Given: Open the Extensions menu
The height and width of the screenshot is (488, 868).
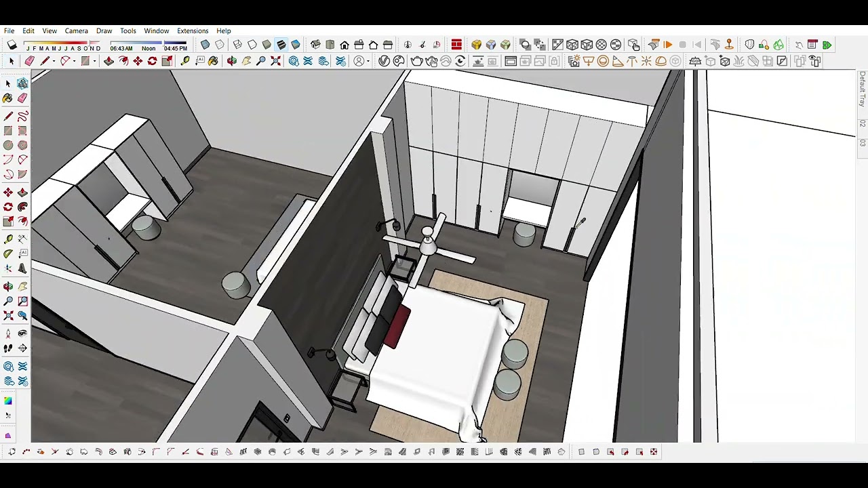Looking at the screenshot, I should 193,30.
